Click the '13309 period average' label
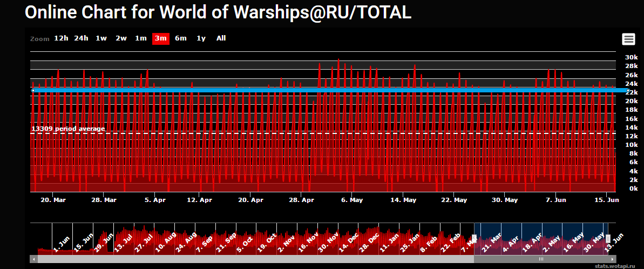Screen dimensions: 644x269 (x=68, y=129)
